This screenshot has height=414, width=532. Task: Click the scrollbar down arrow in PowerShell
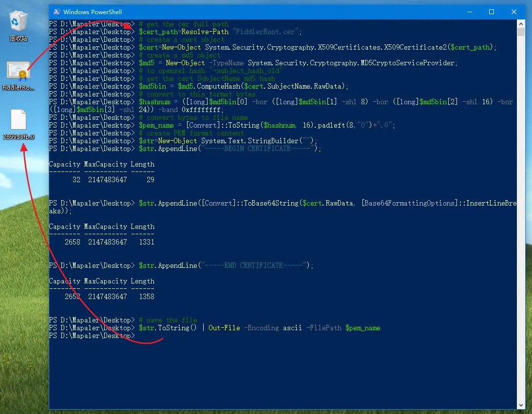click(521, 405)
